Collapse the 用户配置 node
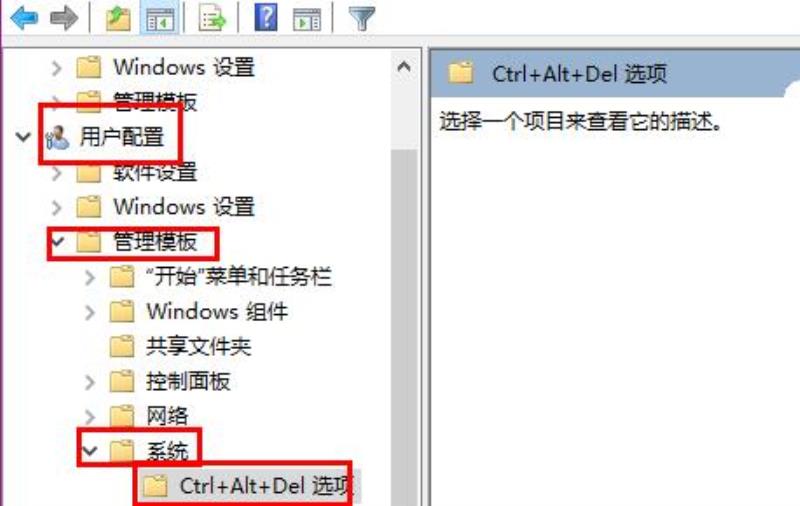Image resolution: width=800 pixels, height=506 pixels. pyautogui.click(x=23, y=137)
